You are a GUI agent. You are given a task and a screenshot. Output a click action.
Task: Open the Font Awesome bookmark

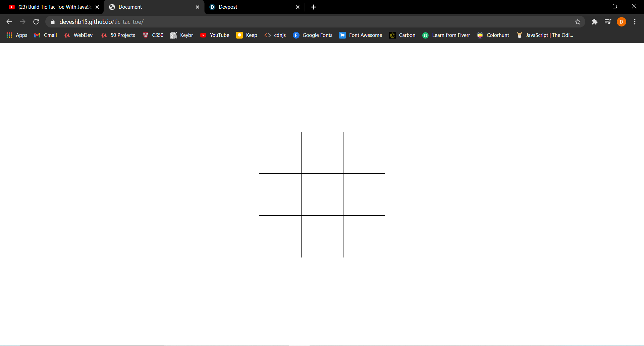pos(361,35)
